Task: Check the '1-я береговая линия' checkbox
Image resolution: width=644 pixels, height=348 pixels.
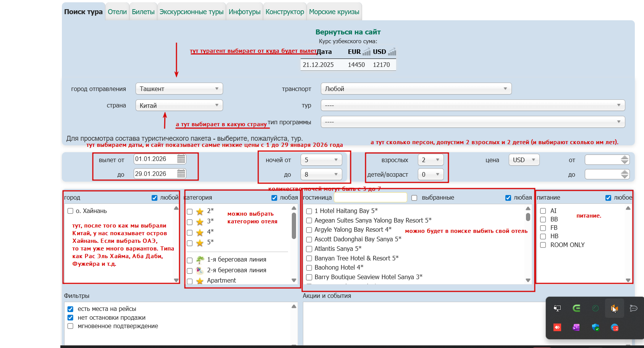Action: point(189,260)
